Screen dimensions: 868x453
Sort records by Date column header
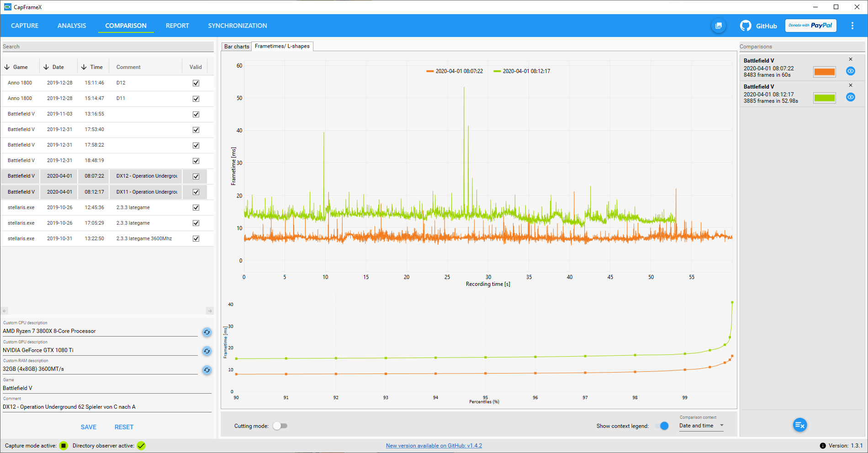(x=54, y=67)
